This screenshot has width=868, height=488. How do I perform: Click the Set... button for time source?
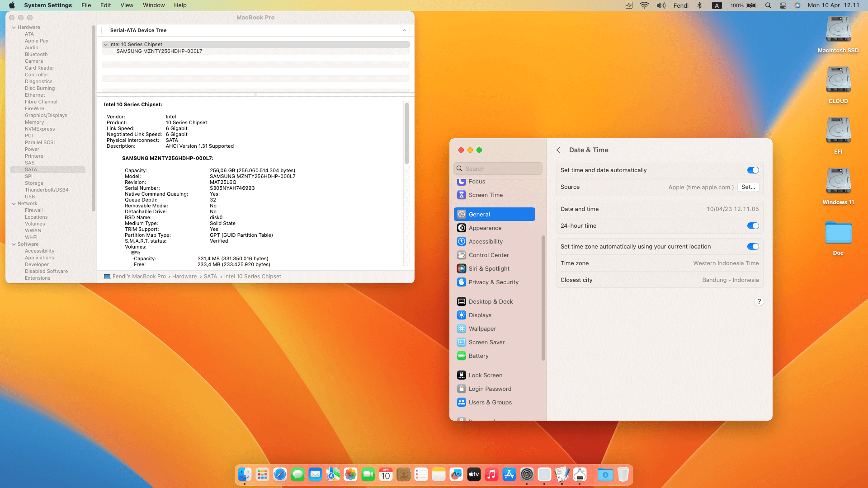tap(748, 187)
